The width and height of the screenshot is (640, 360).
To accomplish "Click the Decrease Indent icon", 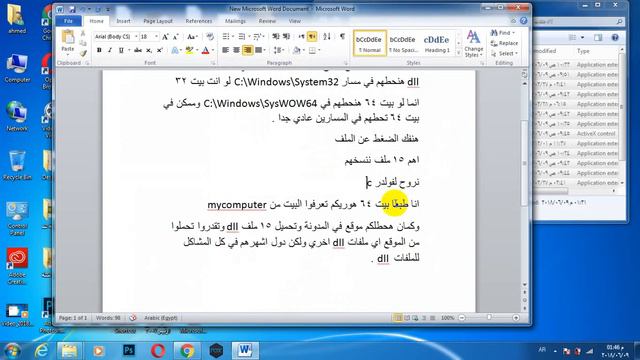I will click(x=276, y=37).
